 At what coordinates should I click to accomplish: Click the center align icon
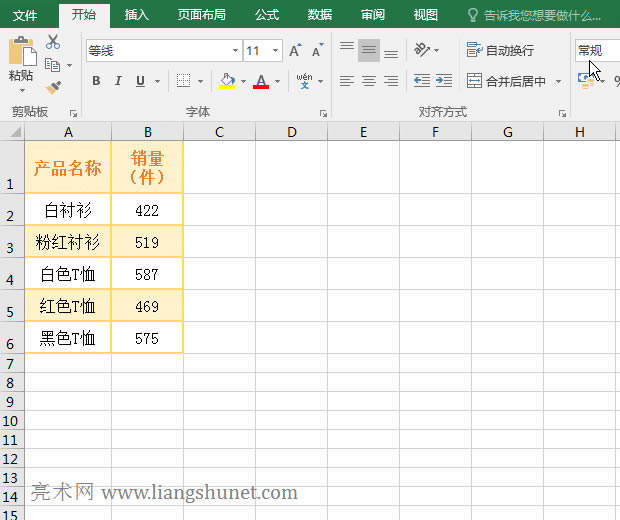pyautogui.click(x=369, y=81)
